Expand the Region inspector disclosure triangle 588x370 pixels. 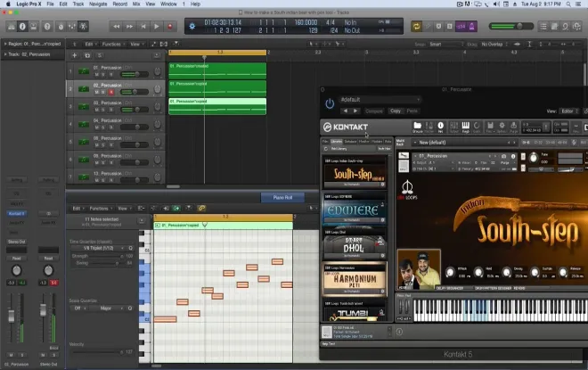coord(5,44)
